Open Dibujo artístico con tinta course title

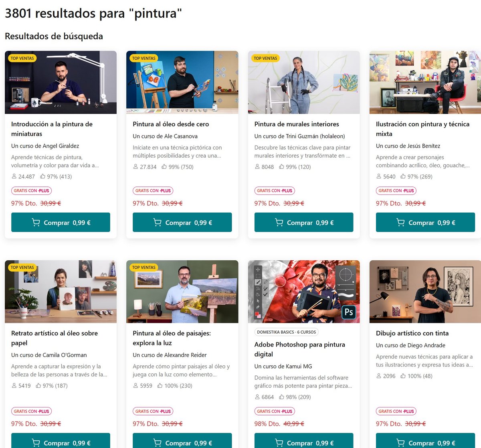412,333
